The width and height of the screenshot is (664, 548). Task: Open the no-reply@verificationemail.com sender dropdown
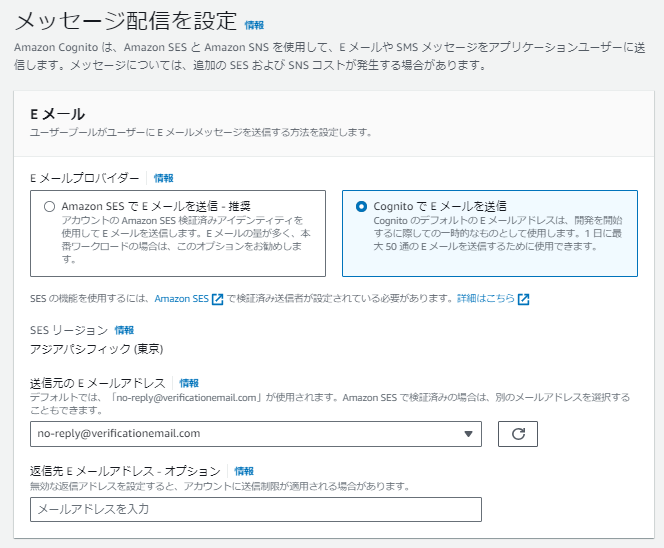tap(256, 434)
